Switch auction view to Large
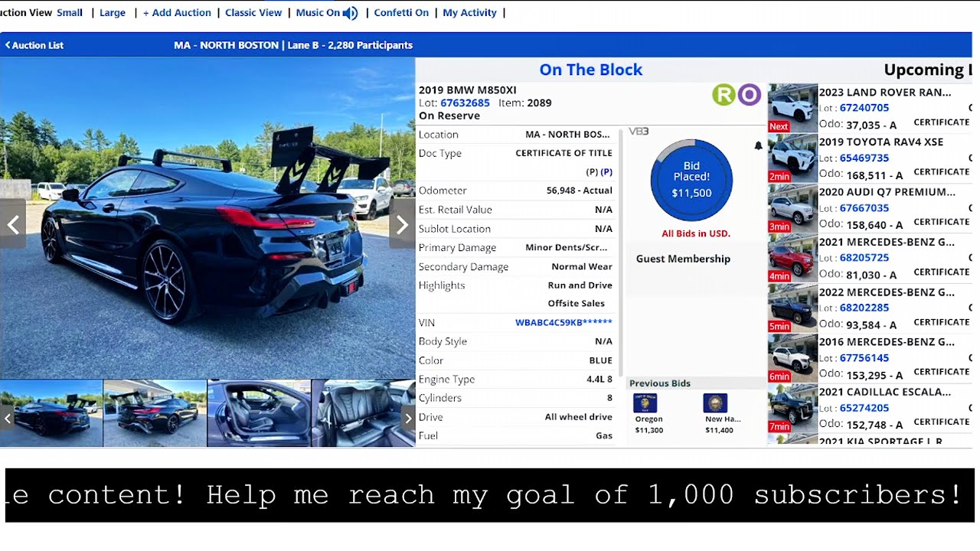Viewport: 980px width, 551px height. tap(113, 13)
